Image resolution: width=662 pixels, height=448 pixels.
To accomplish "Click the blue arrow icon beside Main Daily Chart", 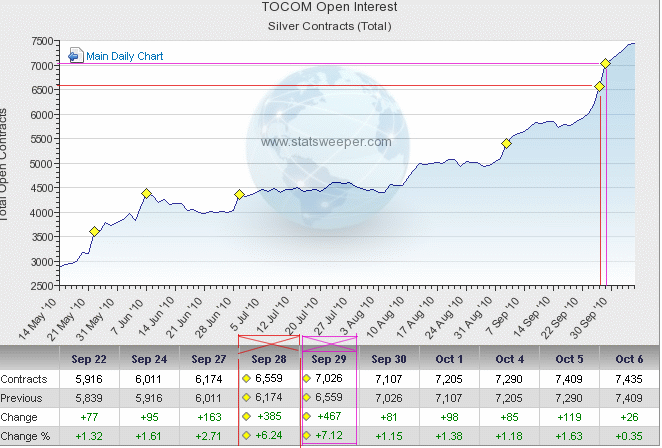I will 77,56.
